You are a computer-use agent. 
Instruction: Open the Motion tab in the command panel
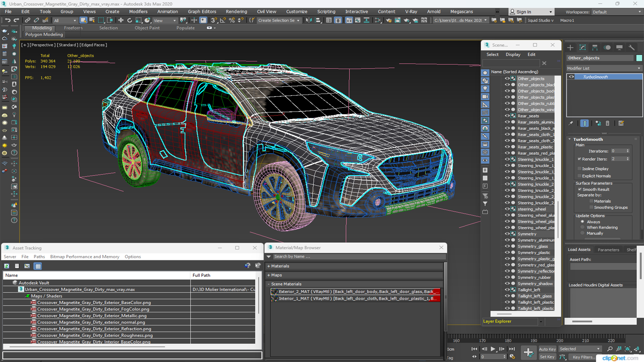pos(607,48)
